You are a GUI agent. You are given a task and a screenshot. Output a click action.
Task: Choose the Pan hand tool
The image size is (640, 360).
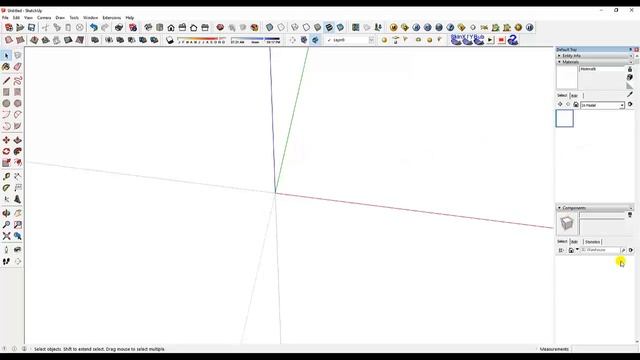coord(18,213)
